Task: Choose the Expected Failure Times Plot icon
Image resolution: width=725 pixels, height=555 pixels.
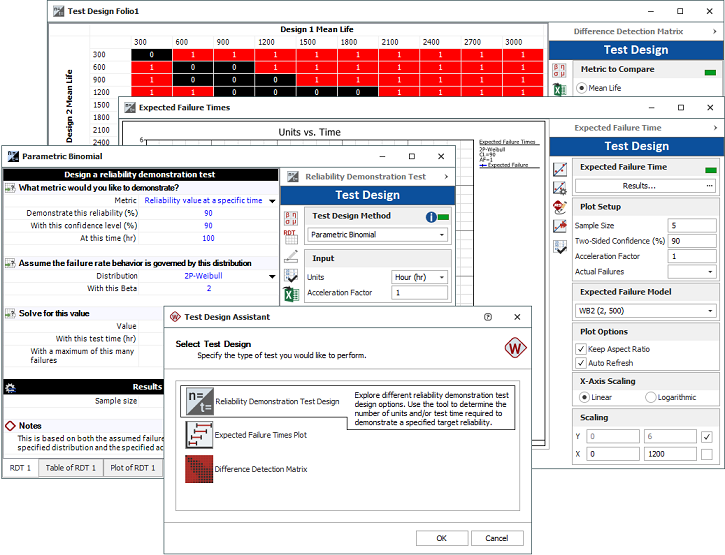Action: coord(200,435)
